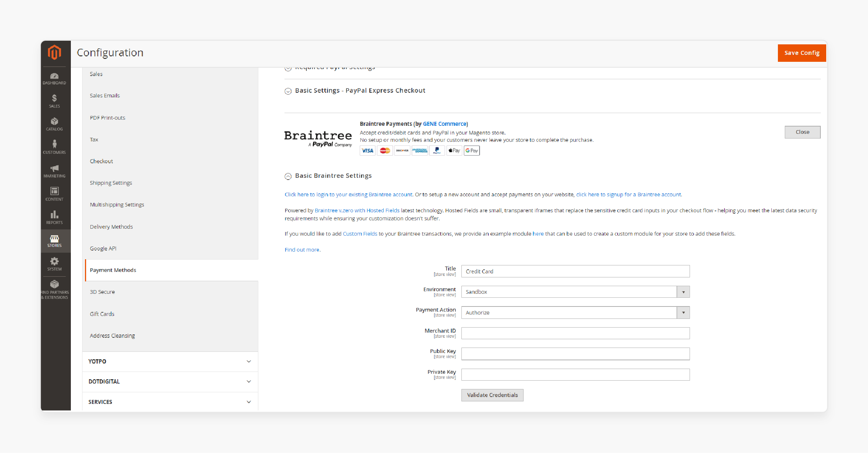Expand Basic Settings - PayPal Express Checkout
The image size is (868, 453).
(x=288, y=91)
